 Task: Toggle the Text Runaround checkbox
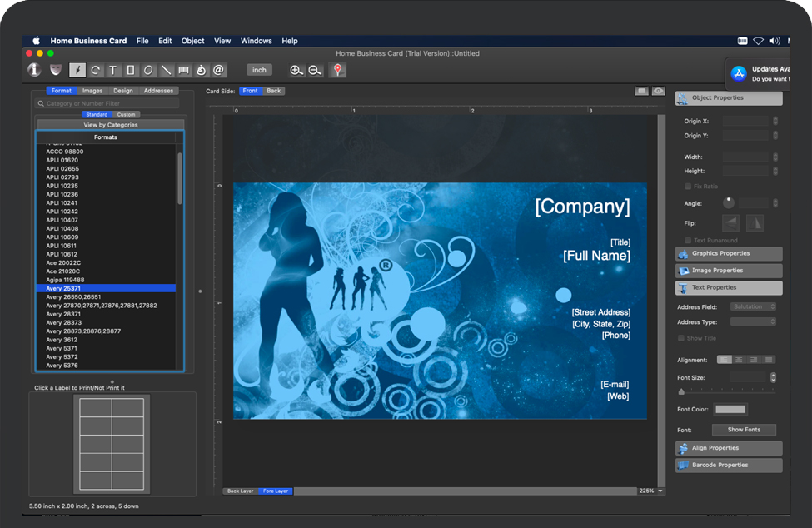688,241
